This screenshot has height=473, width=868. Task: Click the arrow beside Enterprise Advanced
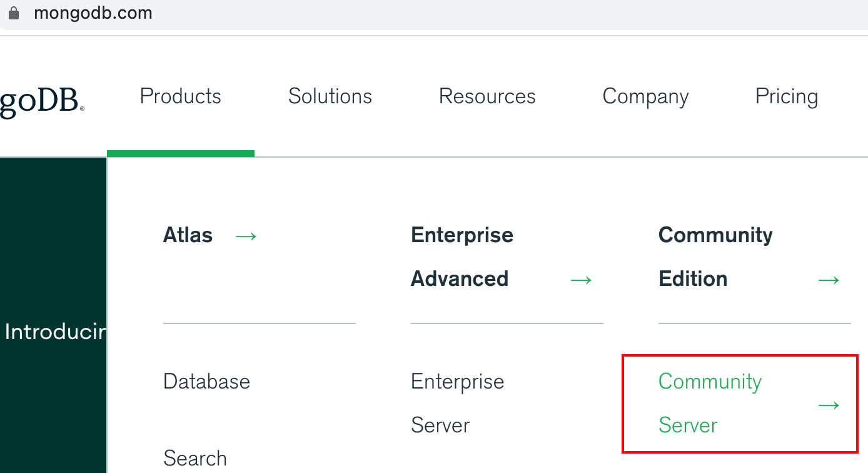click(581, 280)
